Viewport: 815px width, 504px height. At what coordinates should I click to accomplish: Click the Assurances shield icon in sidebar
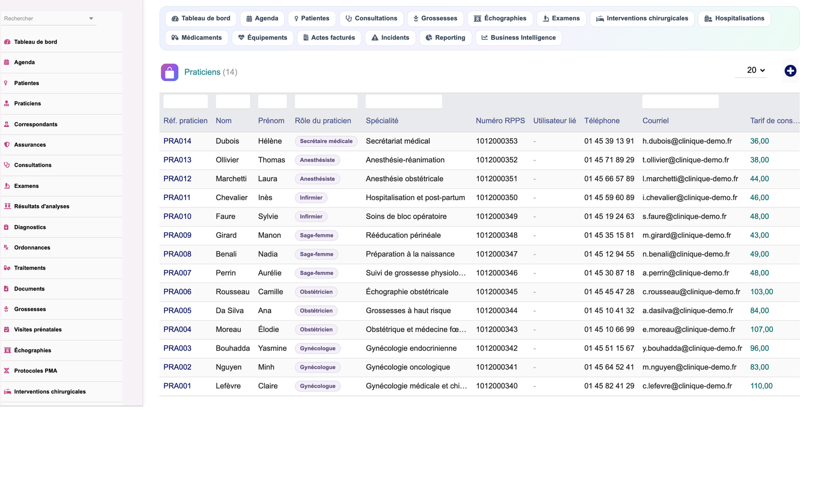(x=7, y=145)
